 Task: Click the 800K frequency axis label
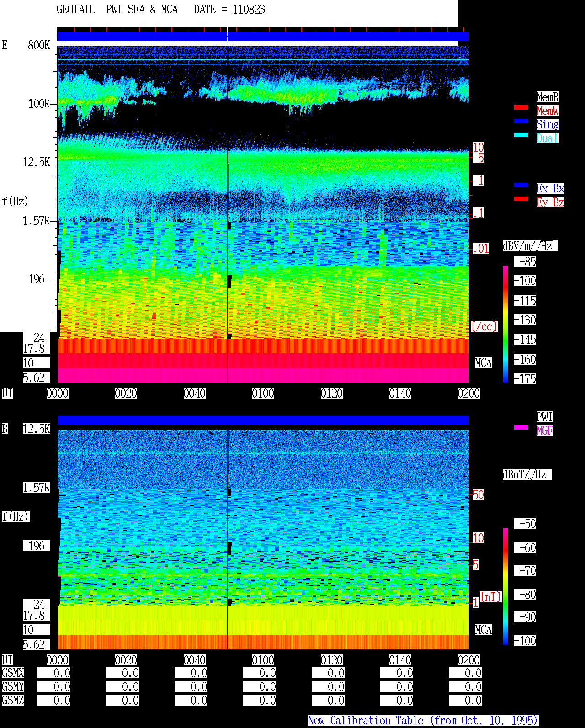point(39,45)
